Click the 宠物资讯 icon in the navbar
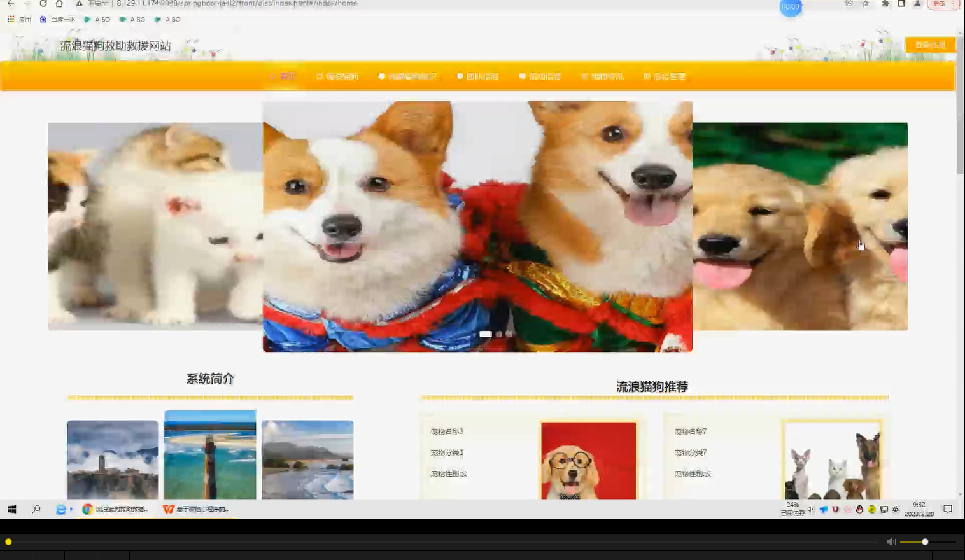The width and height of the screenshot is (965, 560). pos(584,76)
